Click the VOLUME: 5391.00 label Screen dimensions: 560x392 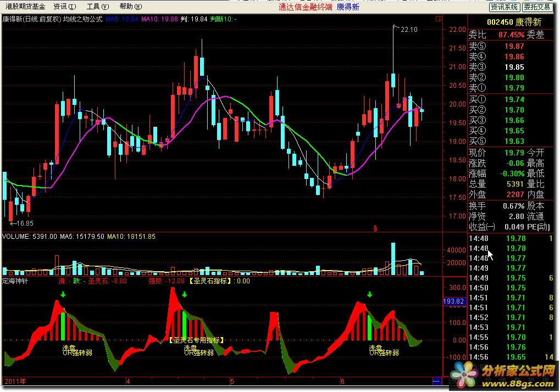click(x=30, y=237)
